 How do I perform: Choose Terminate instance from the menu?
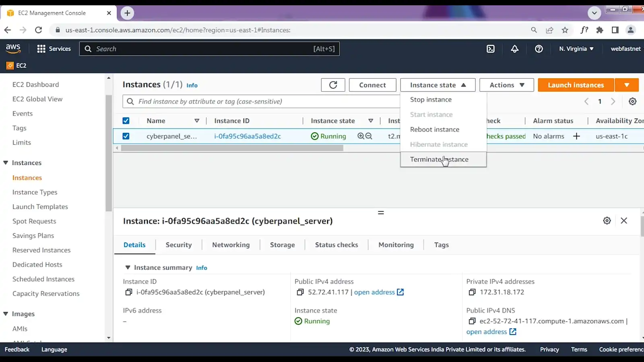tap(443, 159)
